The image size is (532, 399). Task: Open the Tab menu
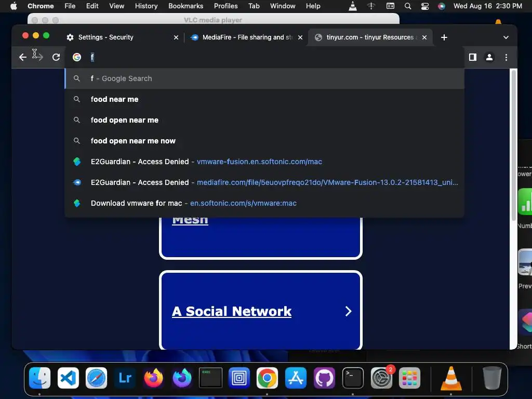coord(254,6)
